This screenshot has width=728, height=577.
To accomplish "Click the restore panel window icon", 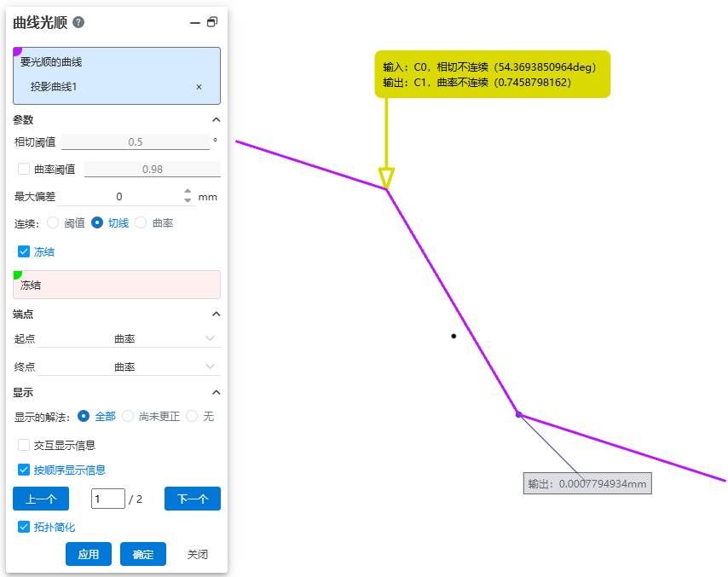I will coord(212,23).
